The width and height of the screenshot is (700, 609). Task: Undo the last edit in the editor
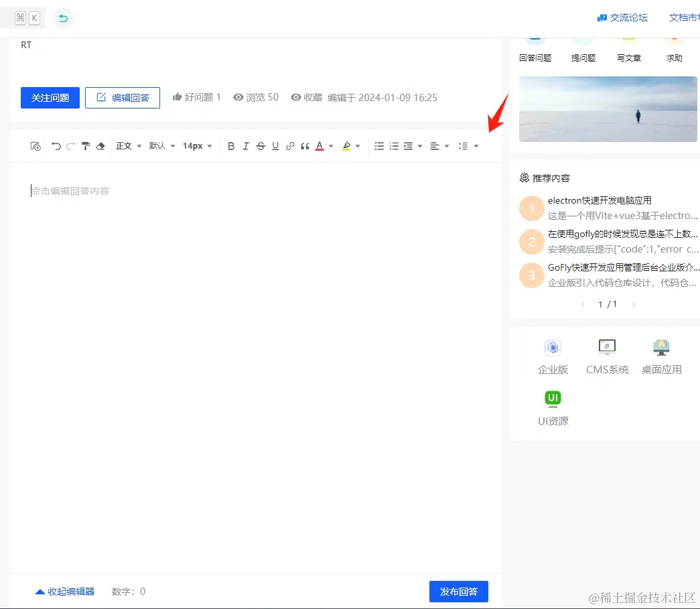pos(56,146)
